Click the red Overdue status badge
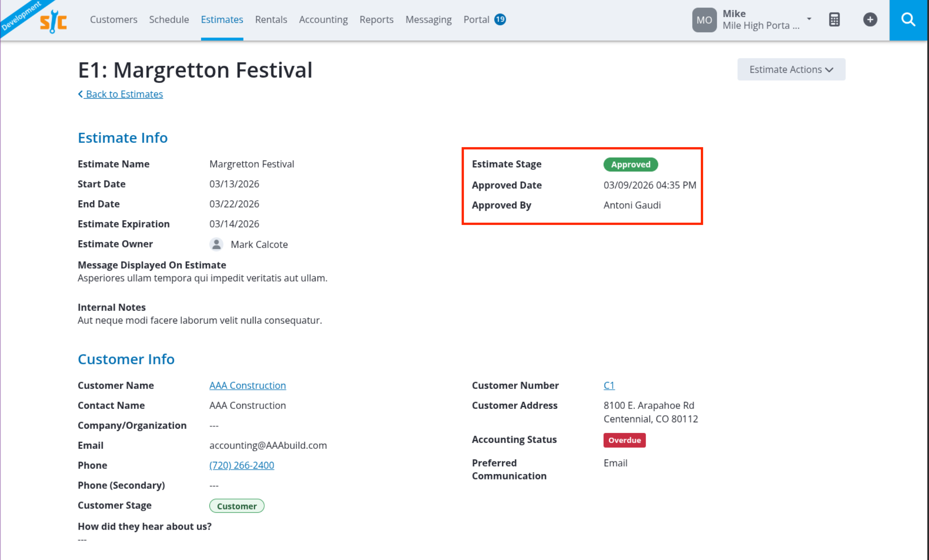The image size is (929, 560). coord(624,440)
